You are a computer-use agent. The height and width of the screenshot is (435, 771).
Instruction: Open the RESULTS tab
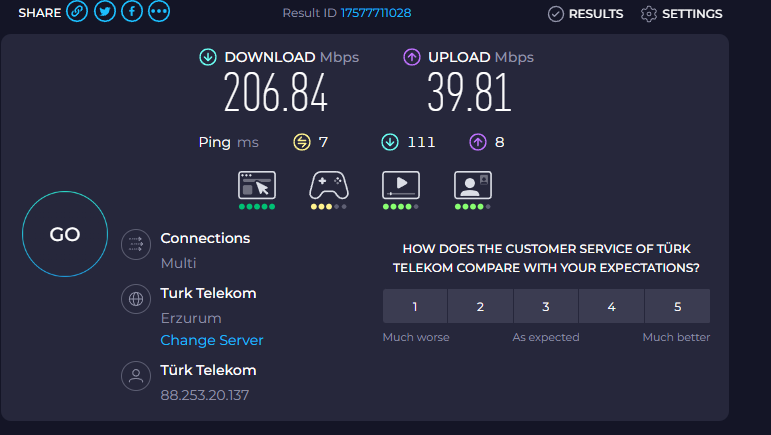(586, 14)
